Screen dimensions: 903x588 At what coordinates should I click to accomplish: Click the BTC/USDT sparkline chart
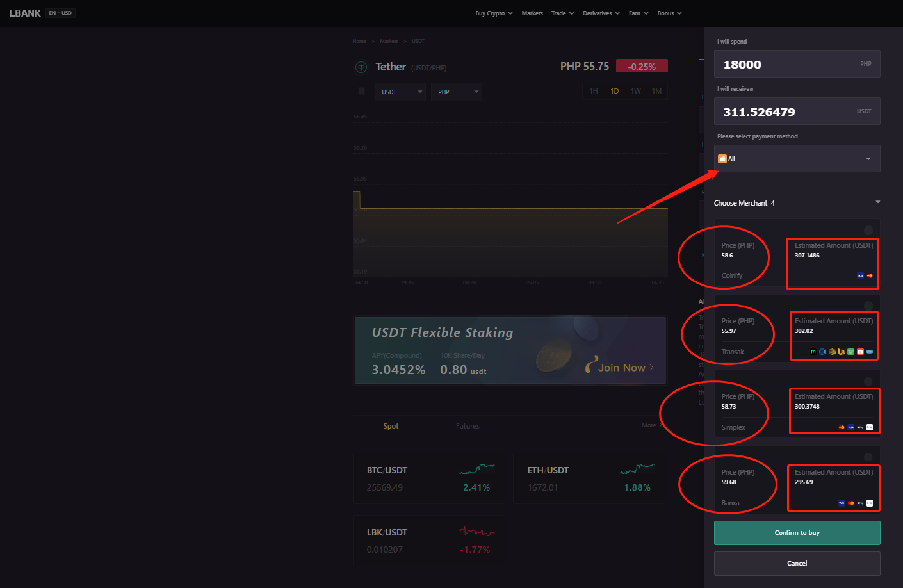click(x=477, y=469)
